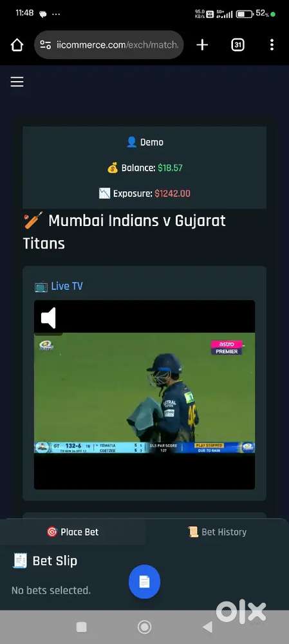Tap the blue floating bet slip button

pos(144,582)
